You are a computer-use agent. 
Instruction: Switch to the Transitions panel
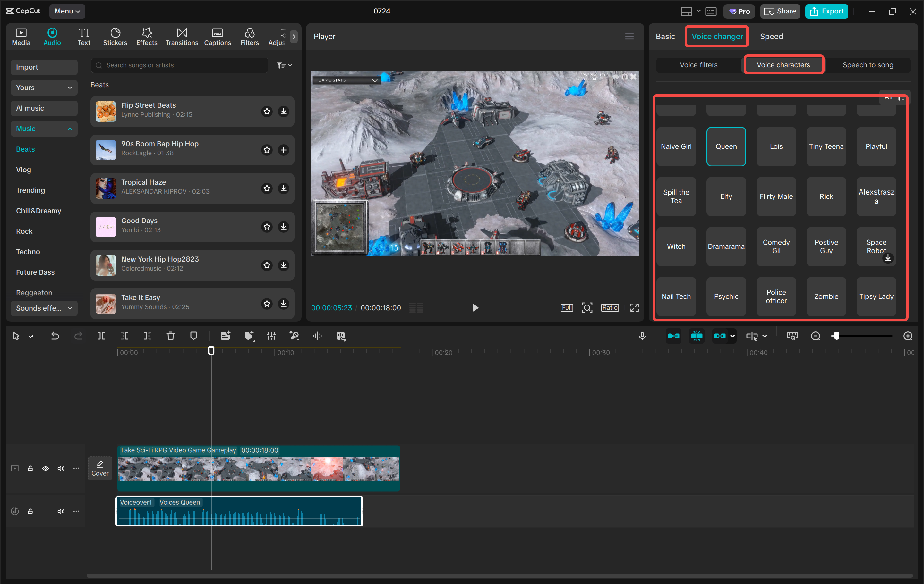(182, 36)
